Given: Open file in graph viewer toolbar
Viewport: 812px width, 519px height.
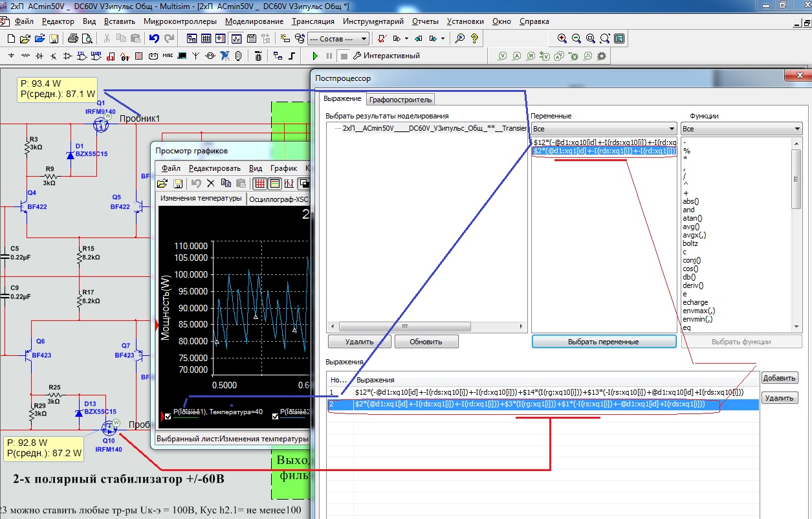Looking at the screenshot, I should (162, 184).
